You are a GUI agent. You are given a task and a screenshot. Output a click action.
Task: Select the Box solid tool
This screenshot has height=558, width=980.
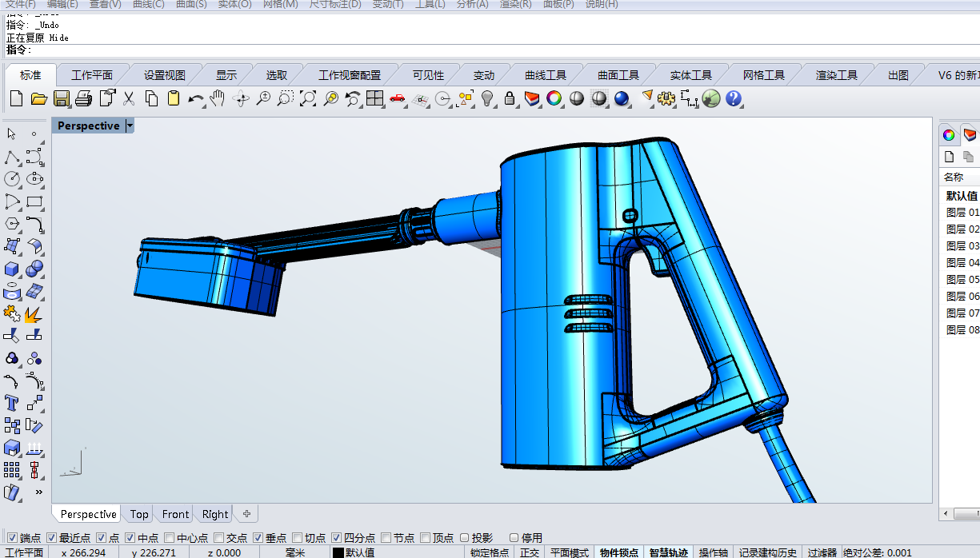tap(12, 269)
